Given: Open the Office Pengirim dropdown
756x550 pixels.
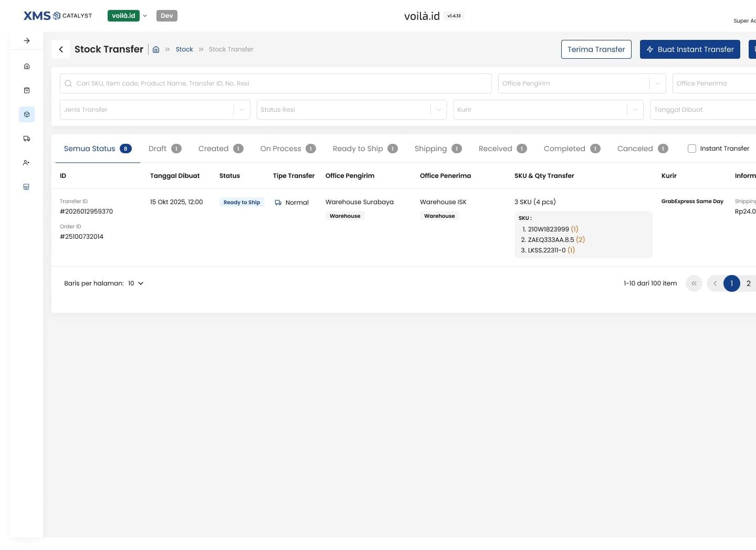Looking at the screenshot, I should 582,83.
